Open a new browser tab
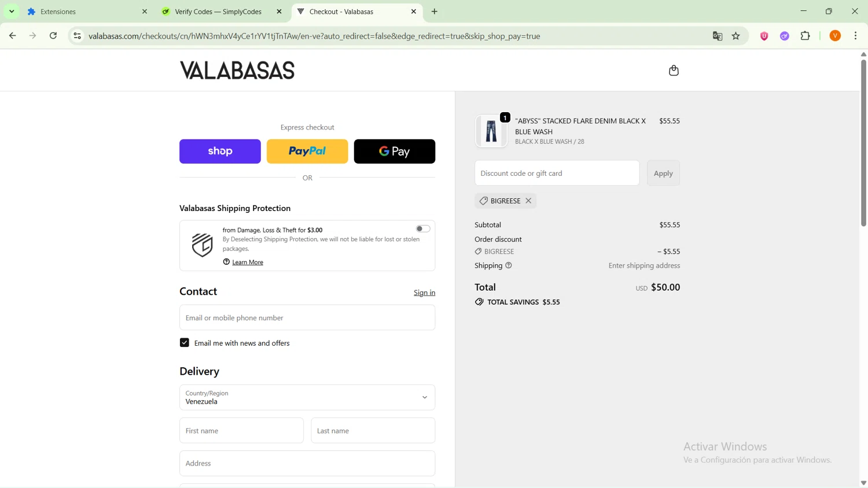This screenshot has height=488, width=868. tap(435, 12)
